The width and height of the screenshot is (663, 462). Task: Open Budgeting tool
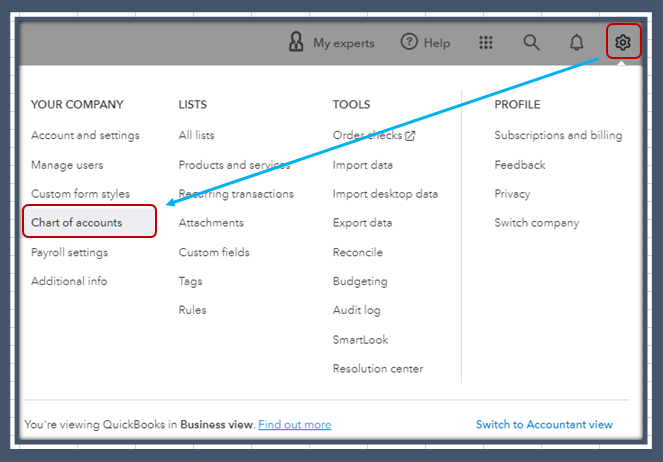pyautogui.click(x=360, y=282)
